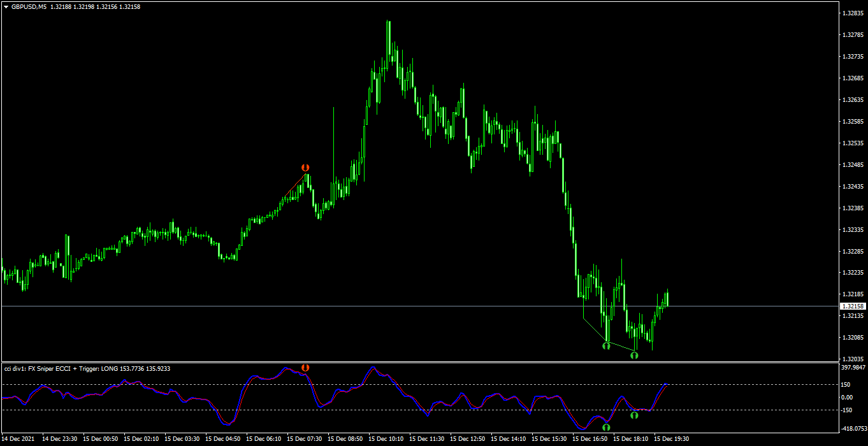This screenshot has height=446, width=868.
Task: Click the 14 Dec 2021 date label
Action: pos(20,439)
